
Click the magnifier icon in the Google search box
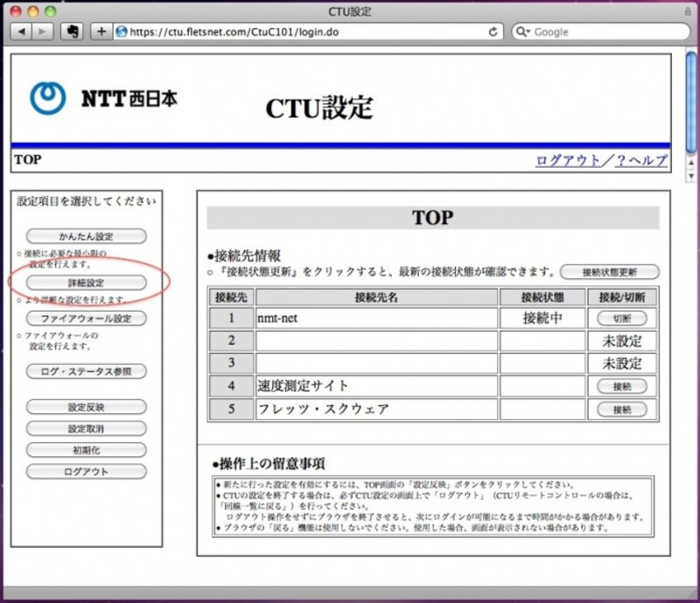tap(523, 32)
